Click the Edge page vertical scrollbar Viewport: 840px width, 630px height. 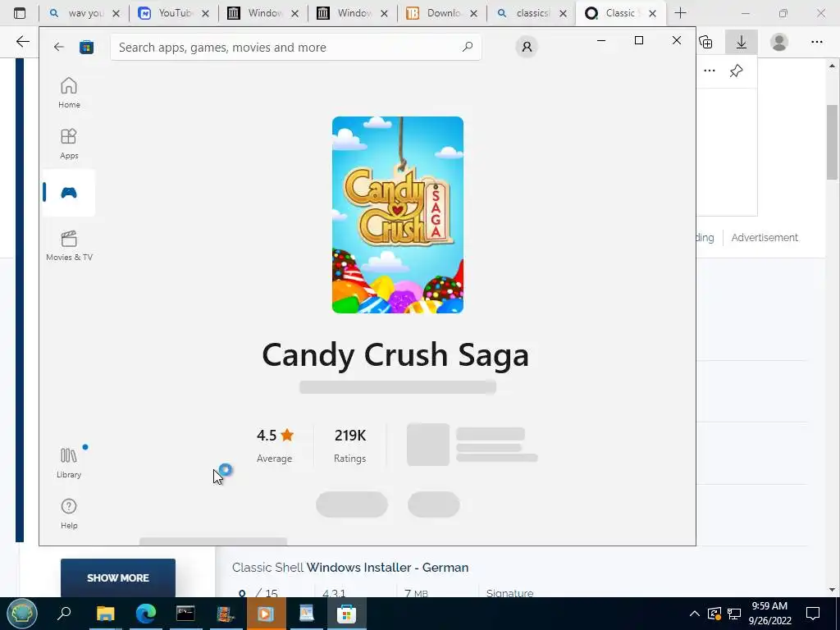[832, 142]
